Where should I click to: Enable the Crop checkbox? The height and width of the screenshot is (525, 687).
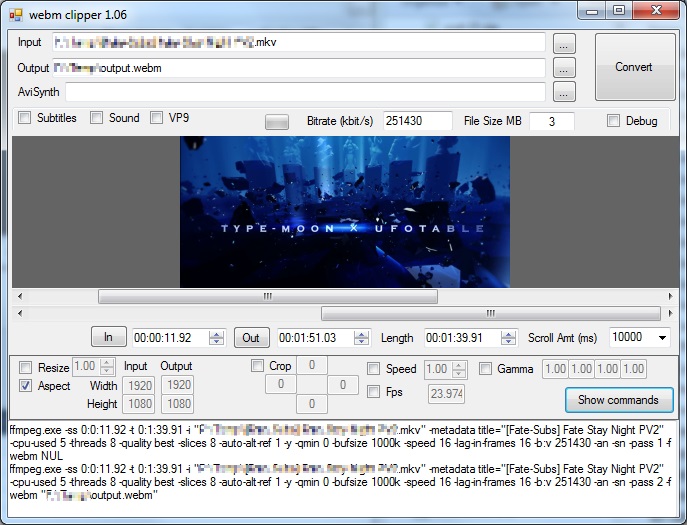click(x=257, y=365)
